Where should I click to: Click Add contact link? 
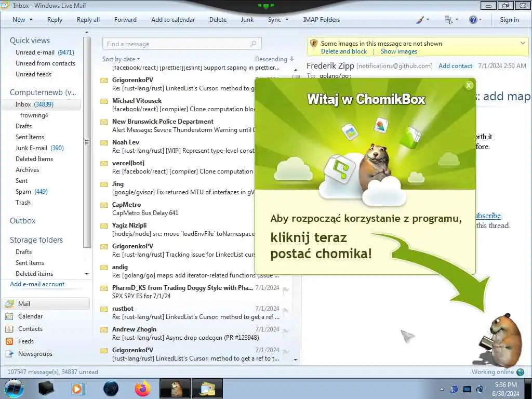click(x=455, y=66)
